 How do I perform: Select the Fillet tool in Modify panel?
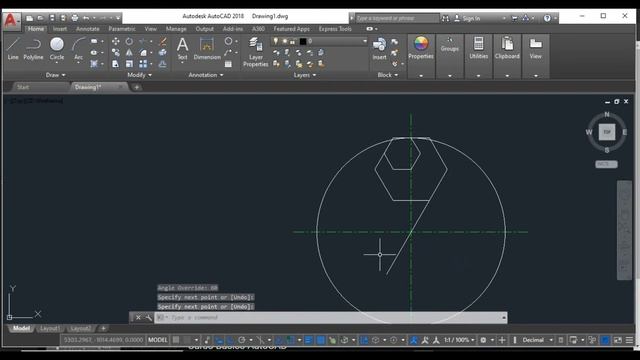pos(143,52)
